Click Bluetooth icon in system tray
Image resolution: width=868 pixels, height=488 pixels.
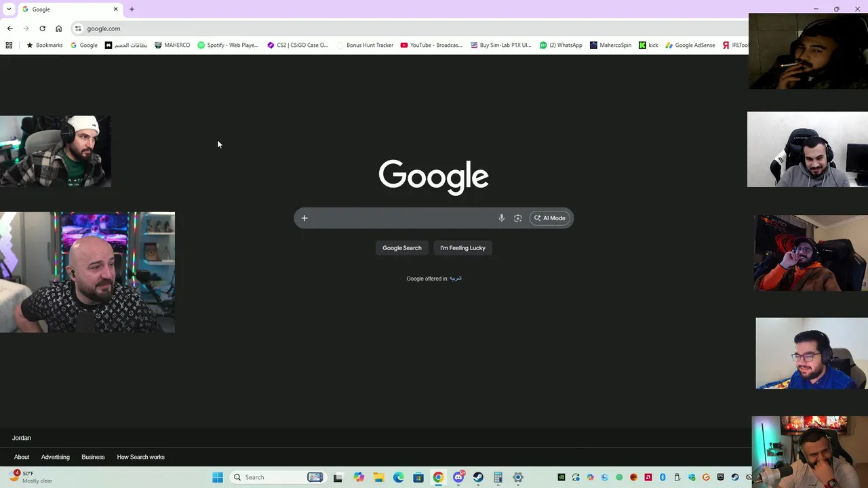pos(663,477)
